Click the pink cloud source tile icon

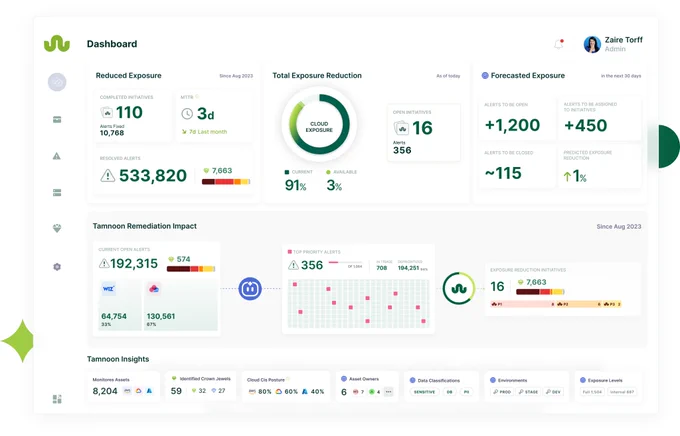(154, 288)
